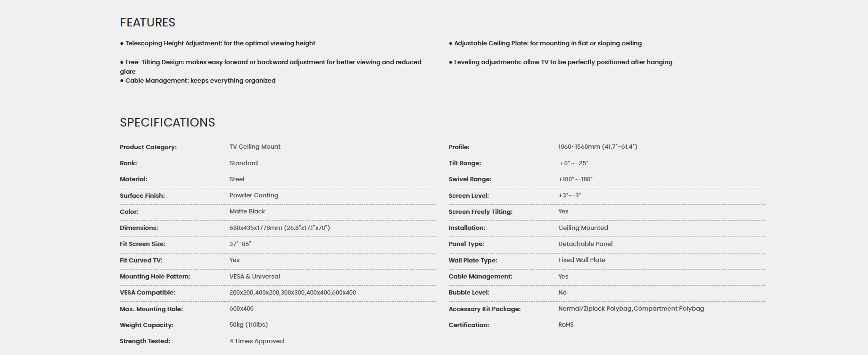
Task: Click the Weight Capacity 50kg value
Action: [248, 325]
